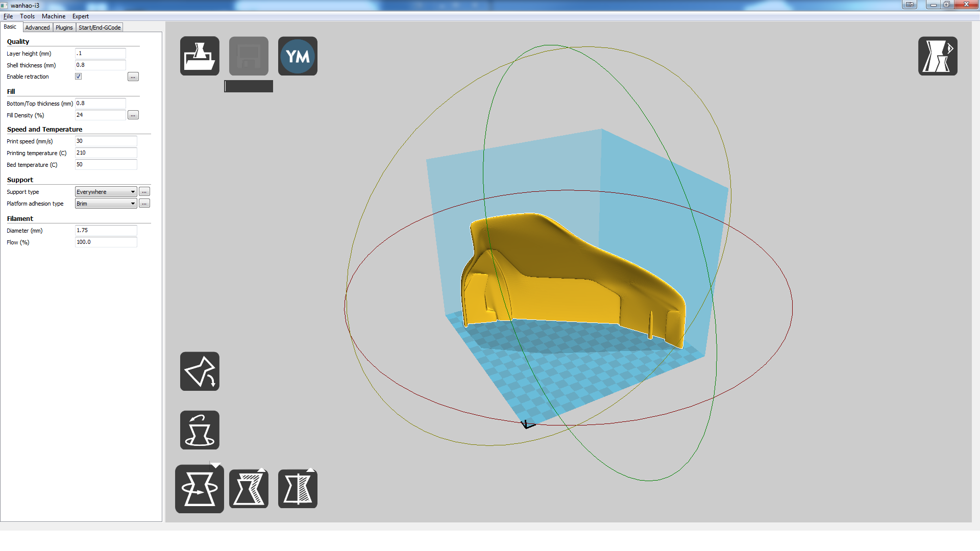980x551 pixels.
Task: Click the Load model icon
Action: click(x=200, y=56)
